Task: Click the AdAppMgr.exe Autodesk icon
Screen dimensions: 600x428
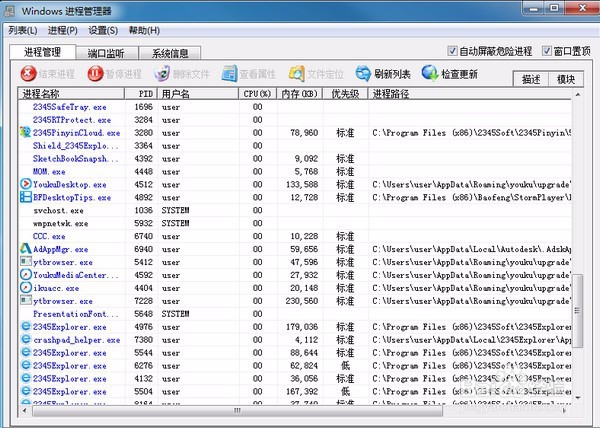Action: click(x=26, y=249)
